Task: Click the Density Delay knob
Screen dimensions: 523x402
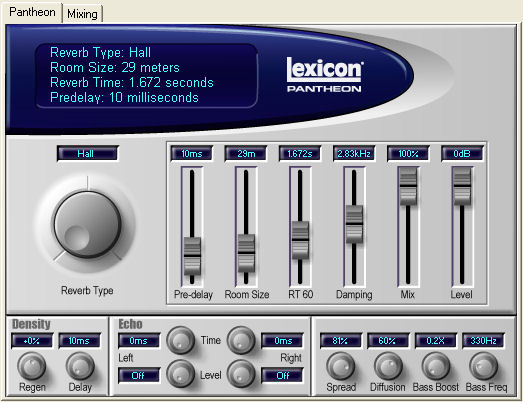Action: 80,366
